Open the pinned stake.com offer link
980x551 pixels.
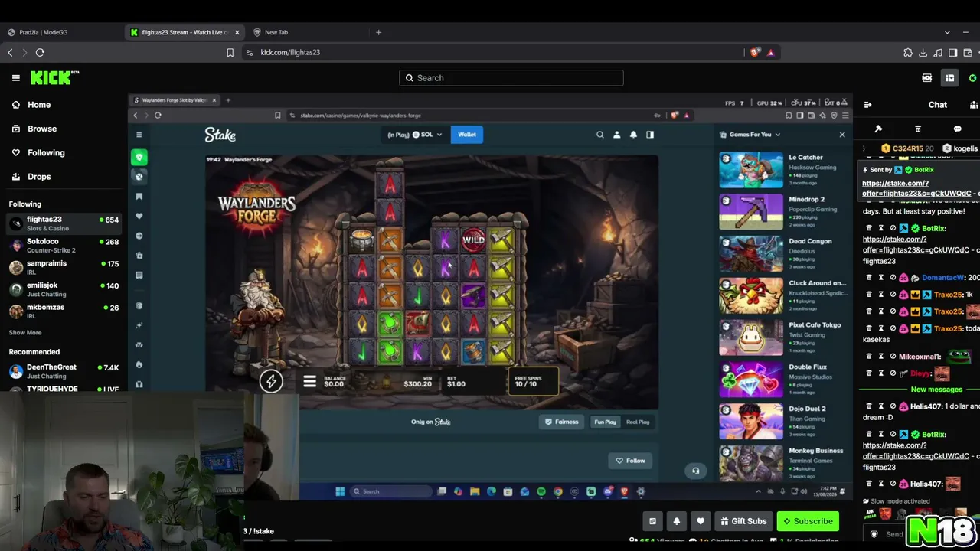(916, 188)
